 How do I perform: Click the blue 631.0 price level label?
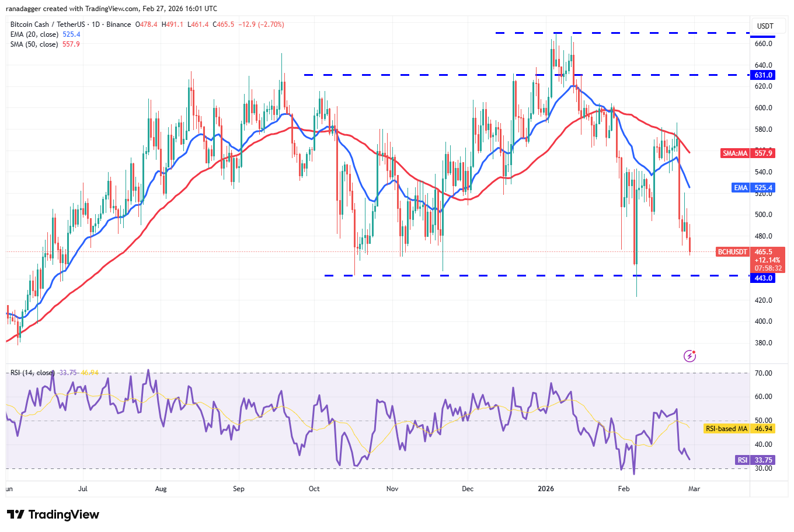coord(763,75)
